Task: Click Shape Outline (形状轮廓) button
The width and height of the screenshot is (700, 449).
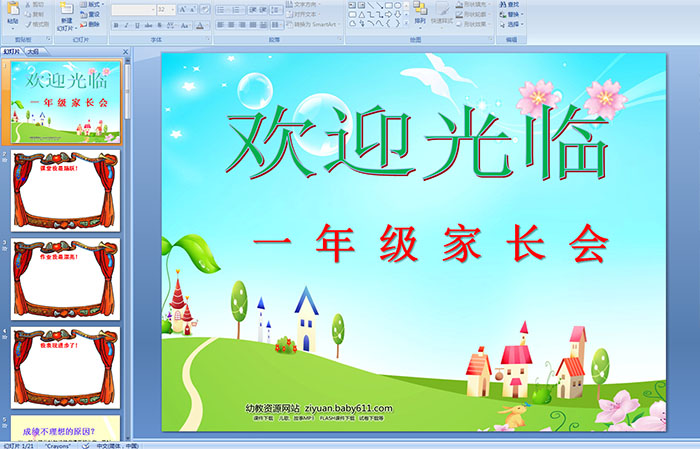Action: [474, 14]
